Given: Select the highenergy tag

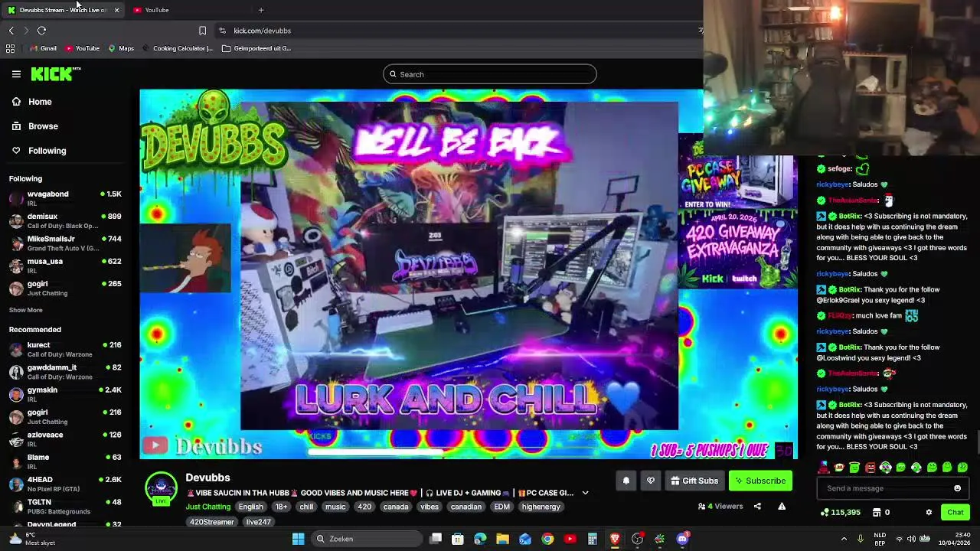Looking at the screenshot, I should [541, 507].
